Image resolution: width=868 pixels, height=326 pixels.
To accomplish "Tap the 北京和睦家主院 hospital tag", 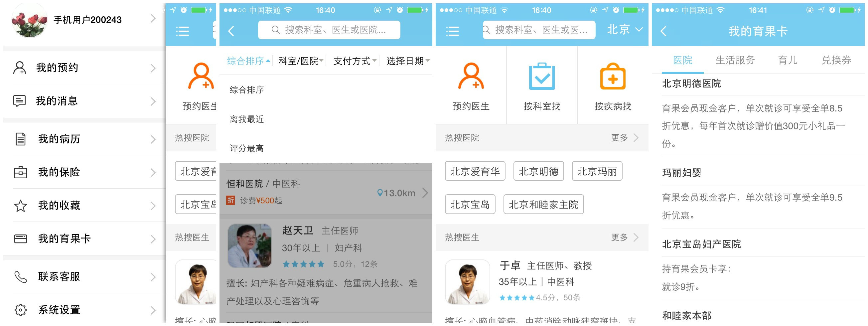I will [x=543, y=204].
